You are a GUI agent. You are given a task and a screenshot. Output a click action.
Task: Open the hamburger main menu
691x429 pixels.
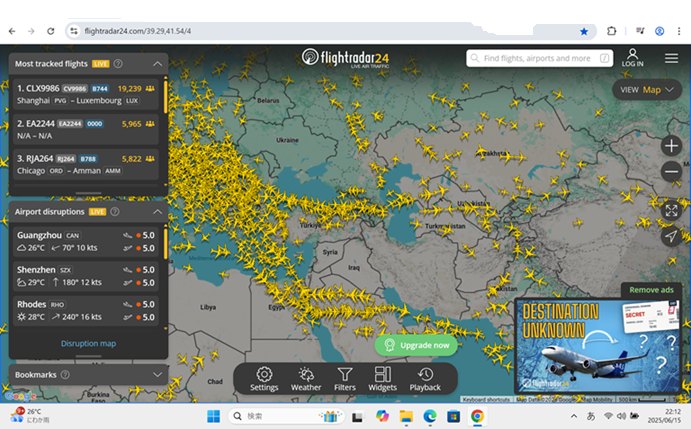(671, 58)
